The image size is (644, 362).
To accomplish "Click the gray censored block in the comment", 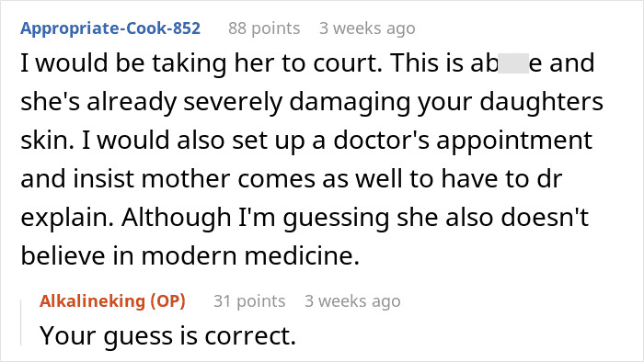I will (x=513, y=63).
